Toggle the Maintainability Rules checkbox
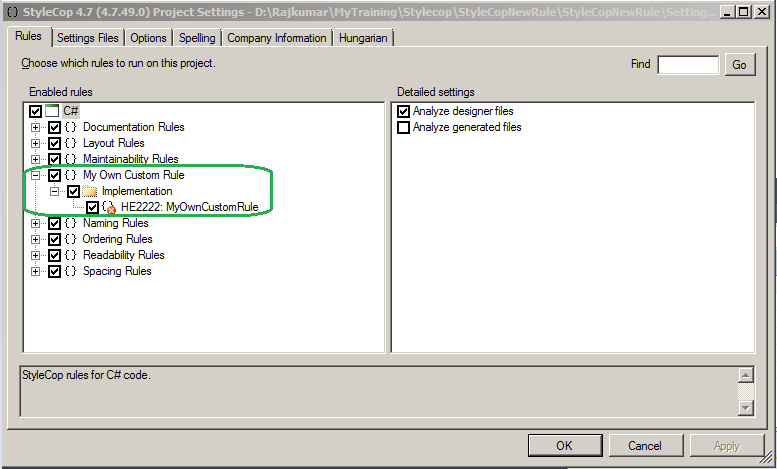Image resolution: width=777 pixels, height=469 pixels. tap(55, 159)
